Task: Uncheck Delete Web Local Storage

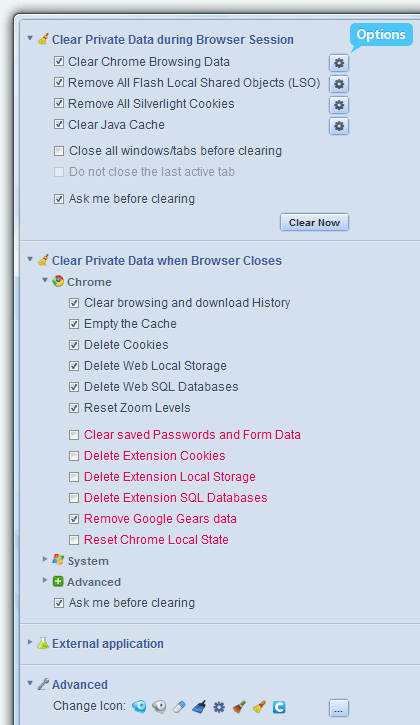Action: [x=74, y=366]
